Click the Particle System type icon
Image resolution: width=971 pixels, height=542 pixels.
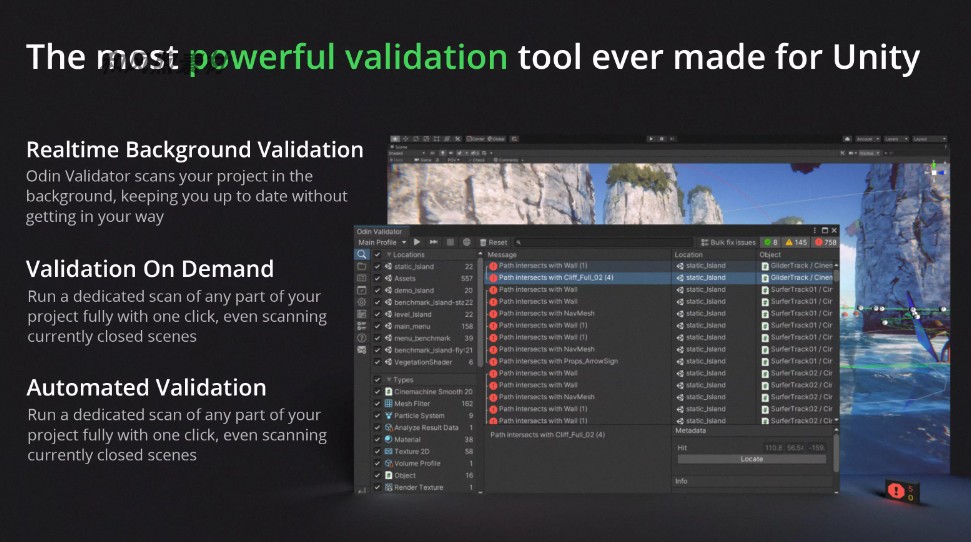tap(389, 416)
